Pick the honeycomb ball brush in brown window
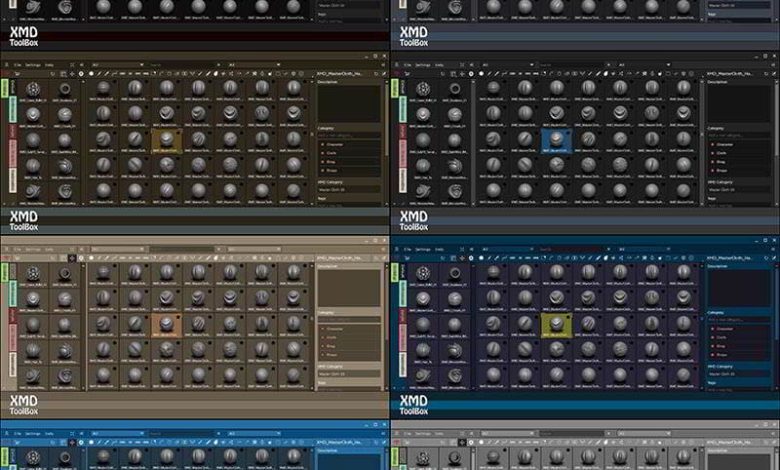Image resolution: width=780 pixels, height=470 pixels. point(33,90)
